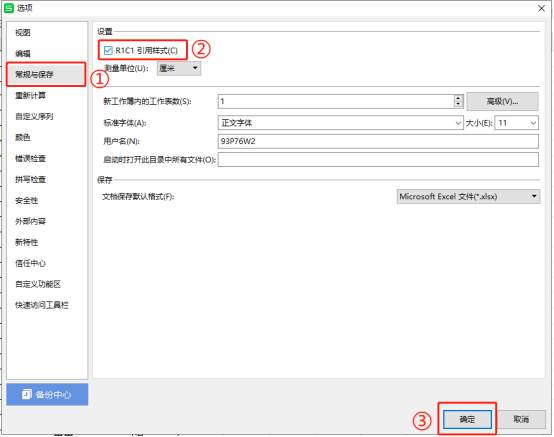Open the 测量单位 dropdown showing 厘米
The image size is (554, 437).
[x=179, y=68]
